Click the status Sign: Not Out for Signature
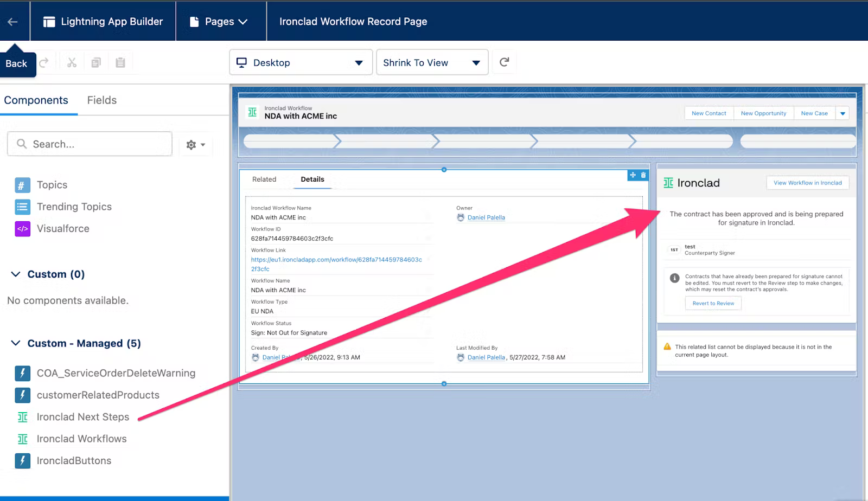 [x=289, y=333]
